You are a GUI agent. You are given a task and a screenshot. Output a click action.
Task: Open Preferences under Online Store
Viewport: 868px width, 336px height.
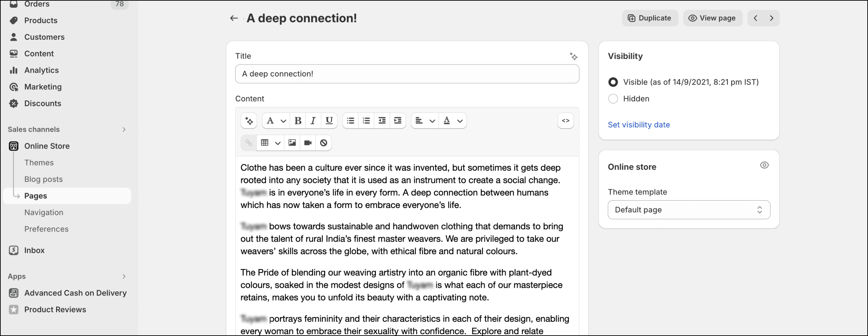click(x=46, y=229)
